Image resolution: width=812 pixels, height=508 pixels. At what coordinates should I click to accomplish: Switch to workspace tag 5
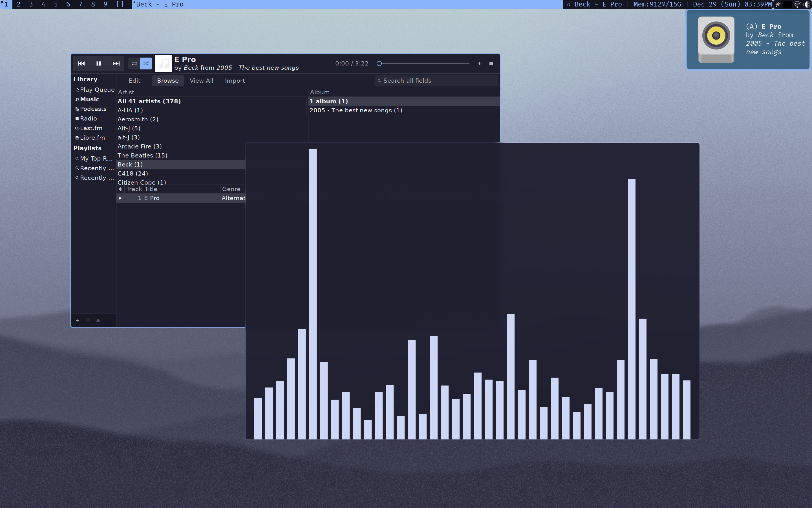(x=56, y=4)
